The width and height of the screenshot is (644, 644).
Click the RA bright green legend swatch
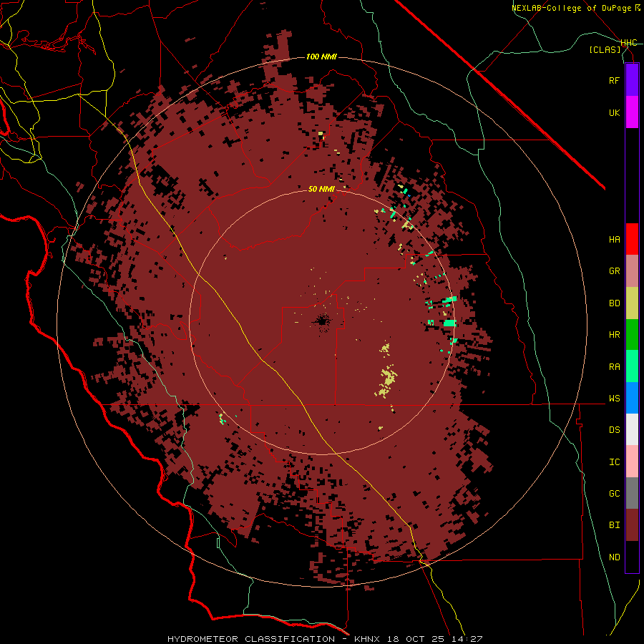pyautogui.click(x=632, y=366)
